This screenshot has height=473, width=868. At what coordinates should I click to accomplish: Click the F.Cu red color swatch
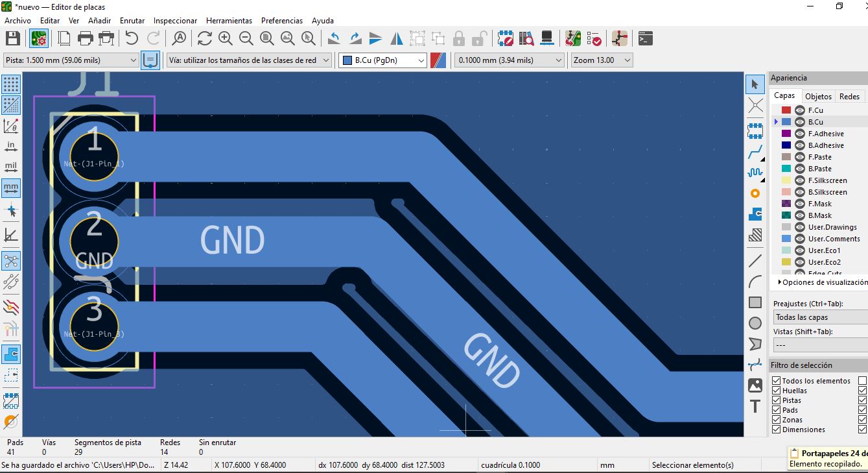click(x=786, y=110)
